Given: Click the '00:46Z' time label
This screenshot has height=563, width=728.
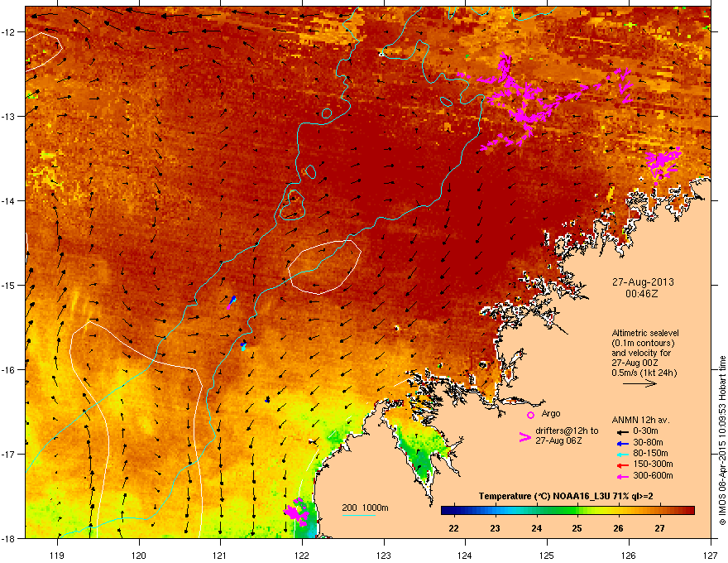Looking at the screenshot, I should pyautogui.click(x=642, y=294).
